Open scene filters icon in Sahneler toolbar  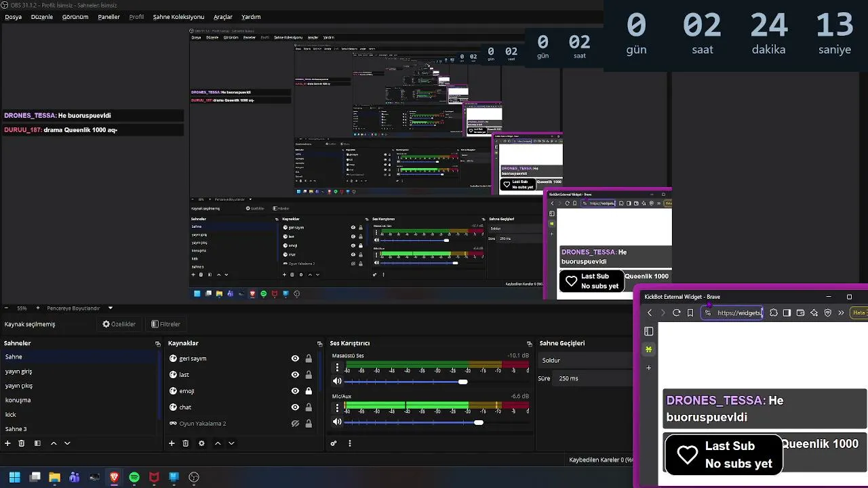(x=37, y=443)
